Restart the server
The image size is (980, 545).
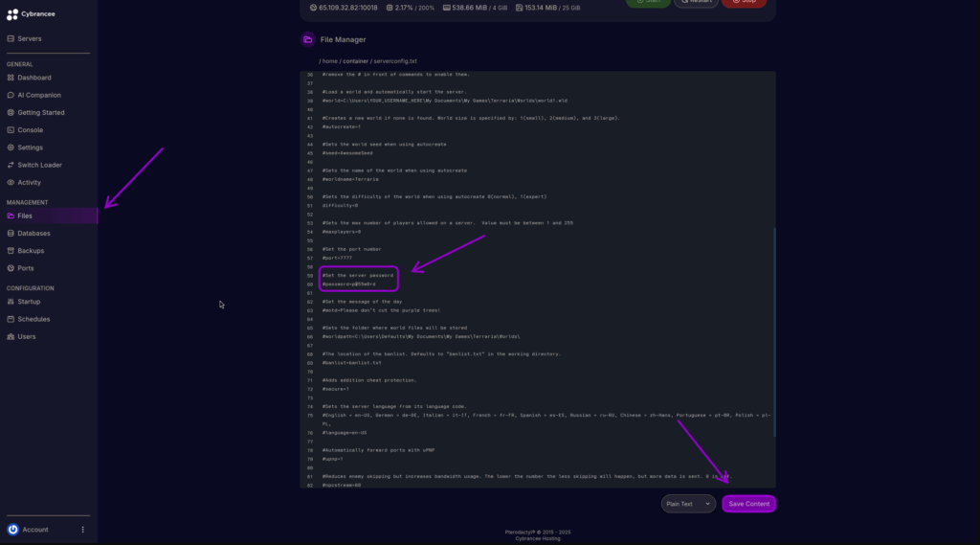(696, 3)
